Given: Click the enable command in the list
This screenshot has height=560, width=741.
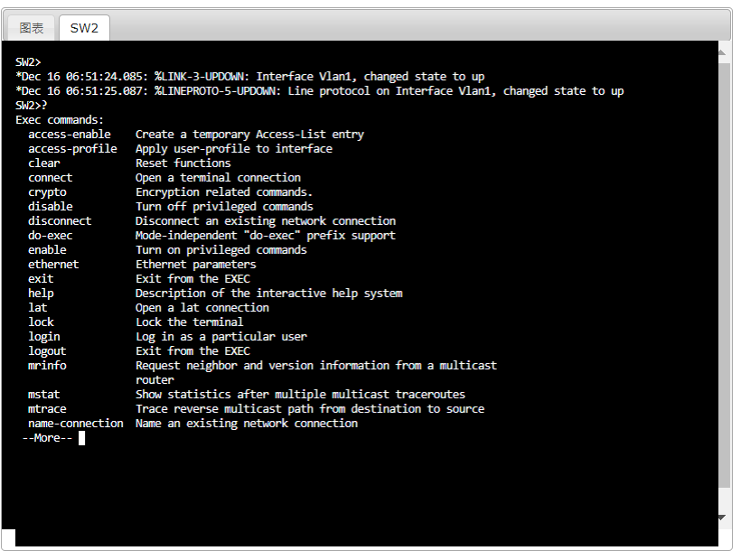Looking at the screenshot, I should point(47,250).
